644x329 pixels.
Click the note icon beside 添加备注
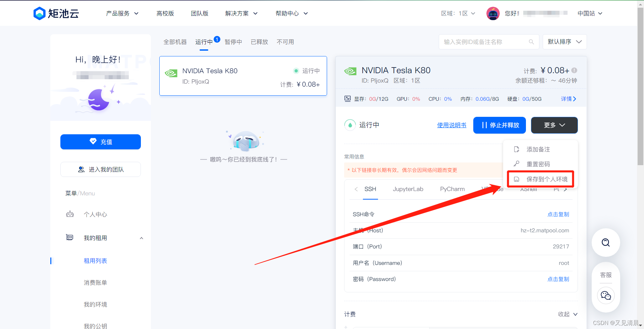(517, 149)
